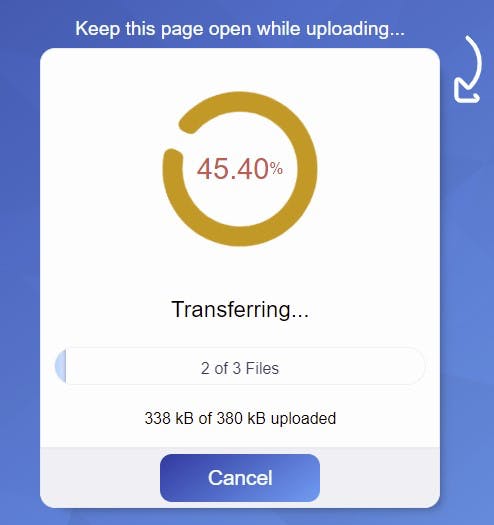The height and width of the screenshot is (525, 494).
Task: Click the blue background outside dialog card
Action: point(19,268)
